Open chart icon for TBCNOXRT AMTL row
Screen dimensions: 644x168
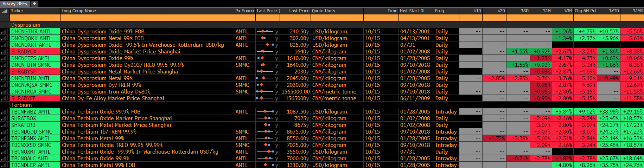coord(5,152)
